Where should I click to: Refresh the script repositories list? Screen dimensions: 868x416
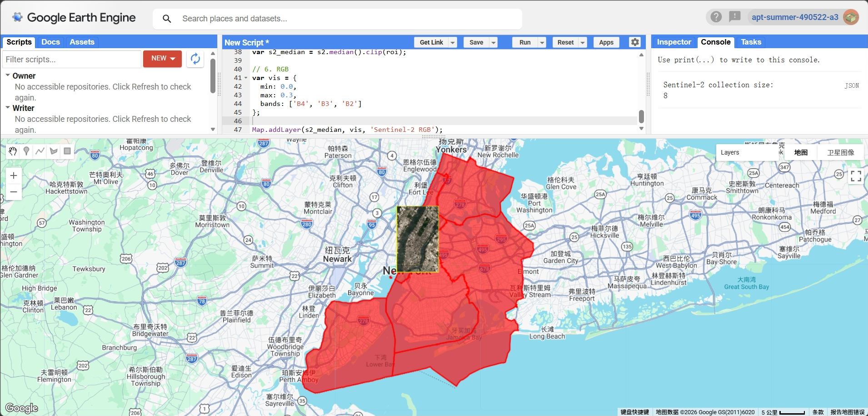[195, 59]
